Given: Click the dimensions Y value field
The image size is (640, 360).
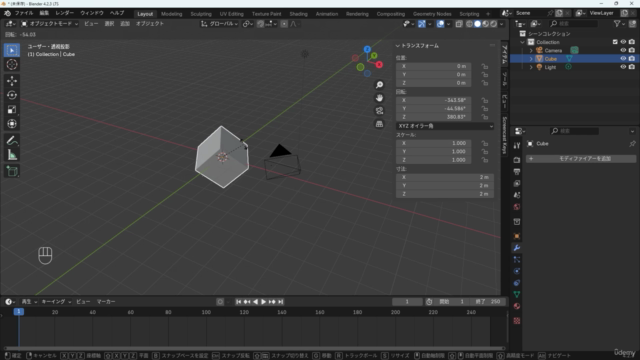Looking at the screenshot, I should (x=445, y=186).
